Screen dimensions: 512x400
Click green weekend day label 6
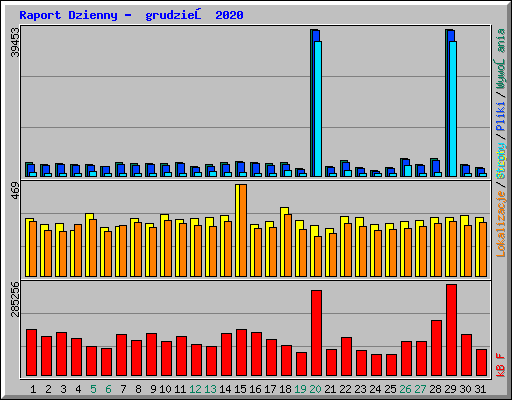tap(108, 389)
